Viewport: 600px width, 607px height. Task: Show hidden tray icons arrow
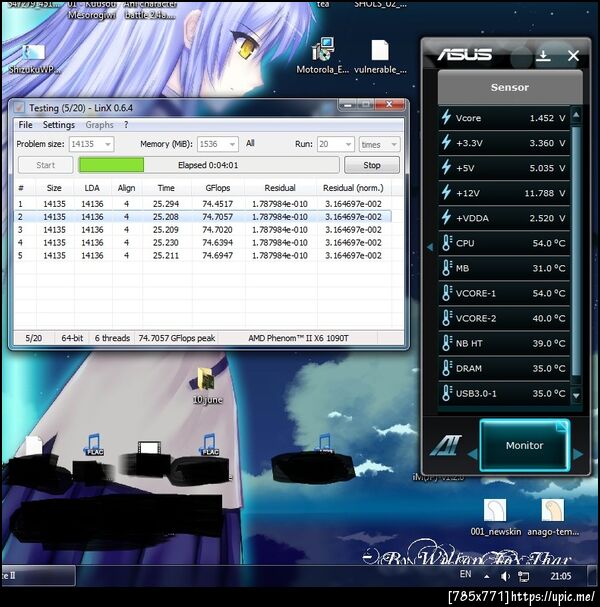tap(487, 576)
